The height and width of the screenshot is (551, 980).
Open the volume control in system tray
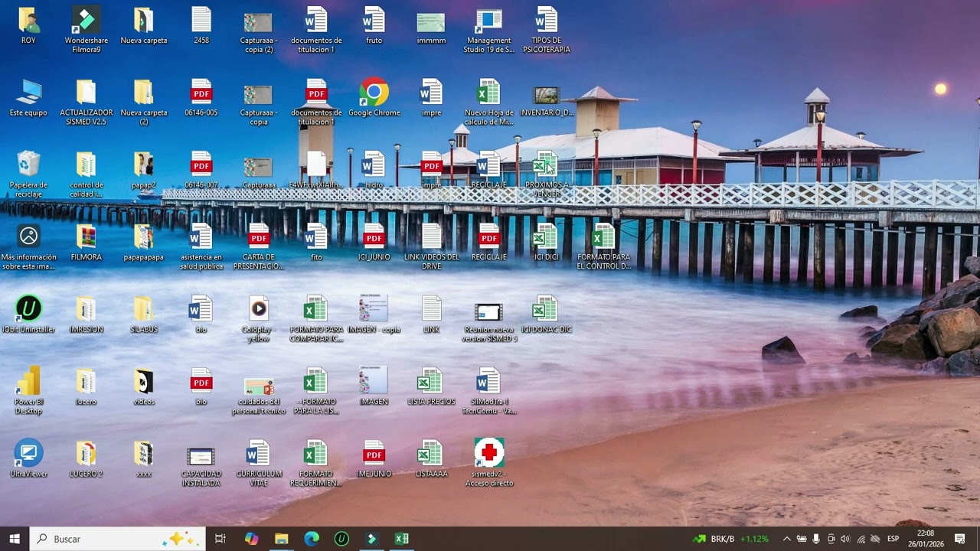845,539
